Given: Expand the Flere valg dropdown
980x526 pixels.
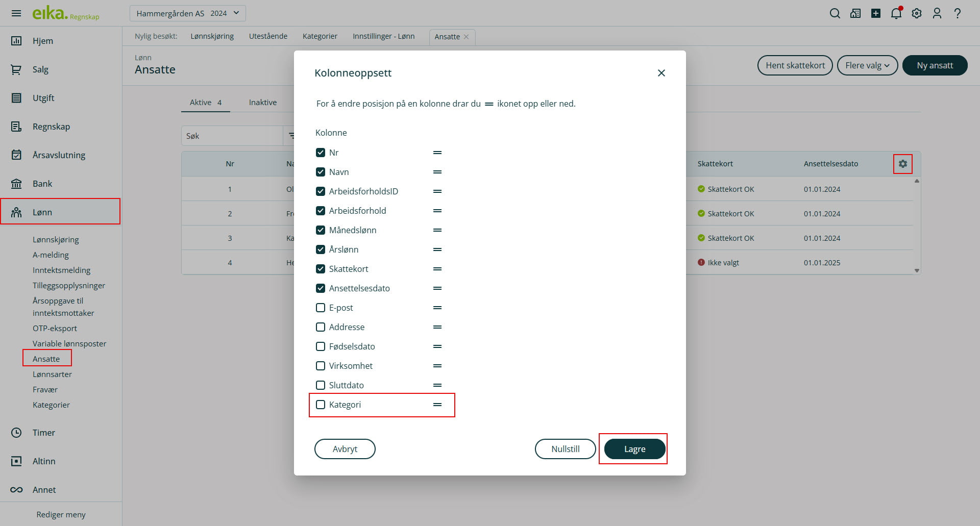Looking at the screenshot, I should coord(867,65).
